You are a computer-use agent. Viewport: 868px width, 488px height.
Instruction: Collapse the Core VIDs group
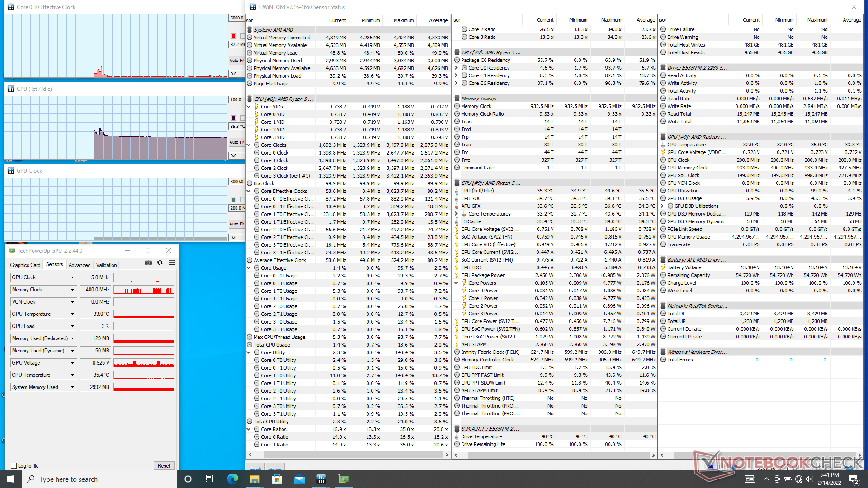(249, 107)
